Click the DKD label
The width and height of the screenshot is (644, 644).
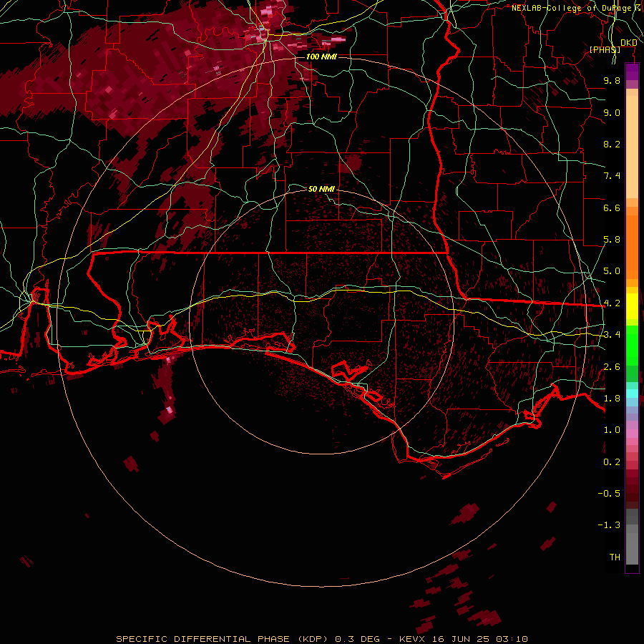tap(629, 42)
